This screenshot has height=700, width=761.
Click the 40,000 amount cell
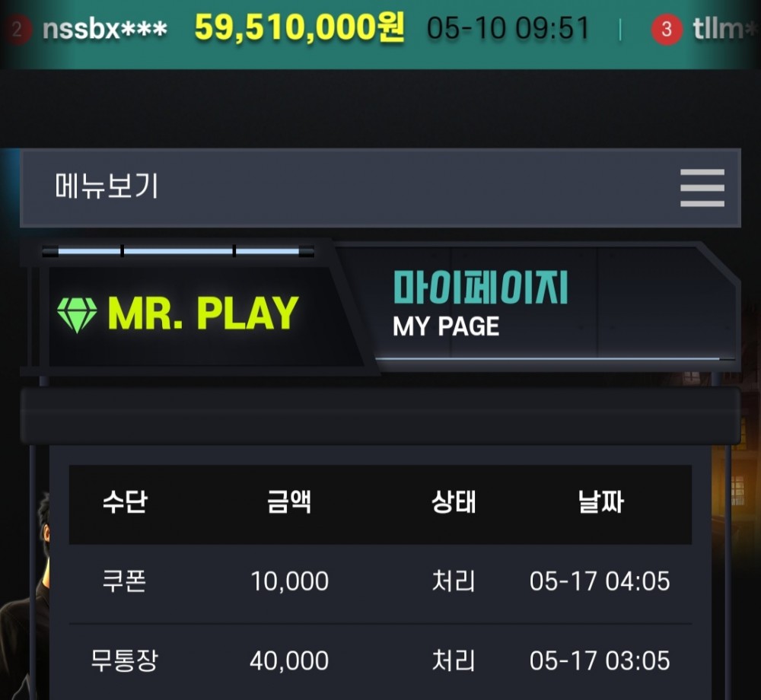point(289,660)
